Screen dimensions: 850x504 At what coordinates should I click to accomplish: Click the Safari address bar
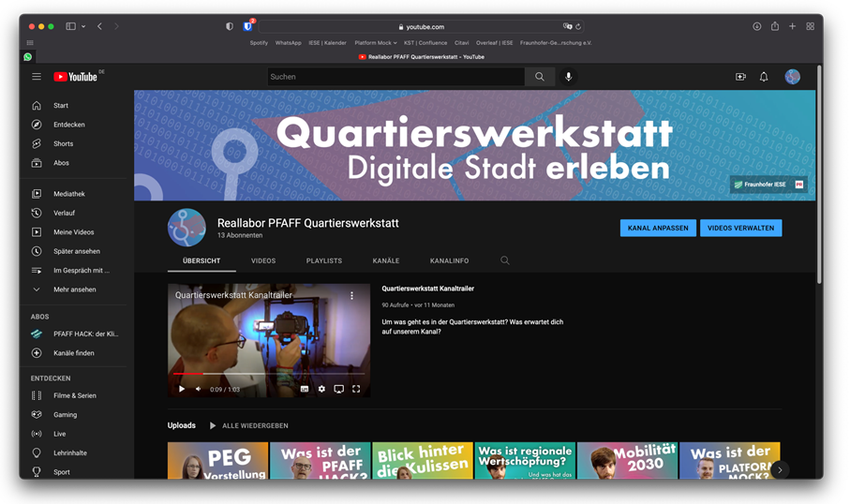(x=421, y=26)
